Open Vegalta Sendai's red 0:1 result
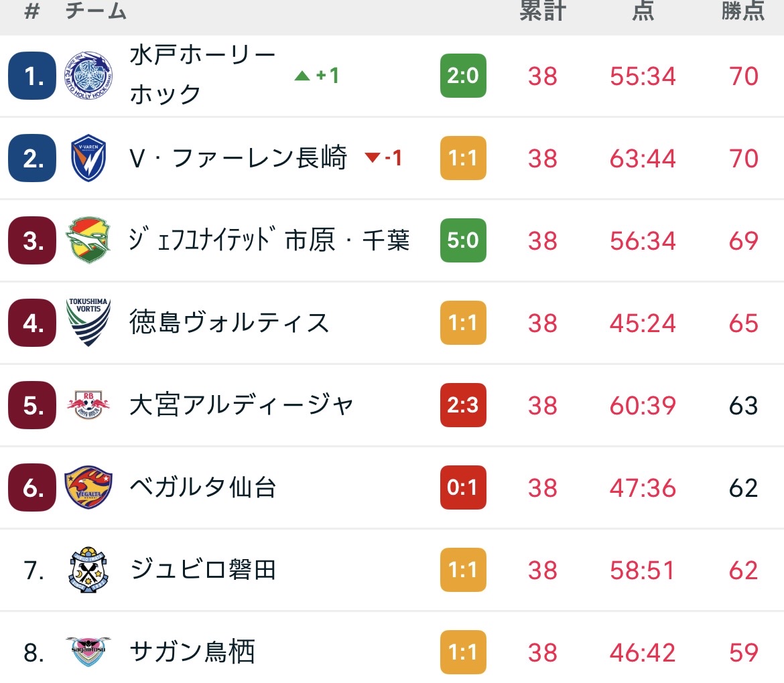The height and width of the screenshot is (683, 784). (x=463, y=487)
